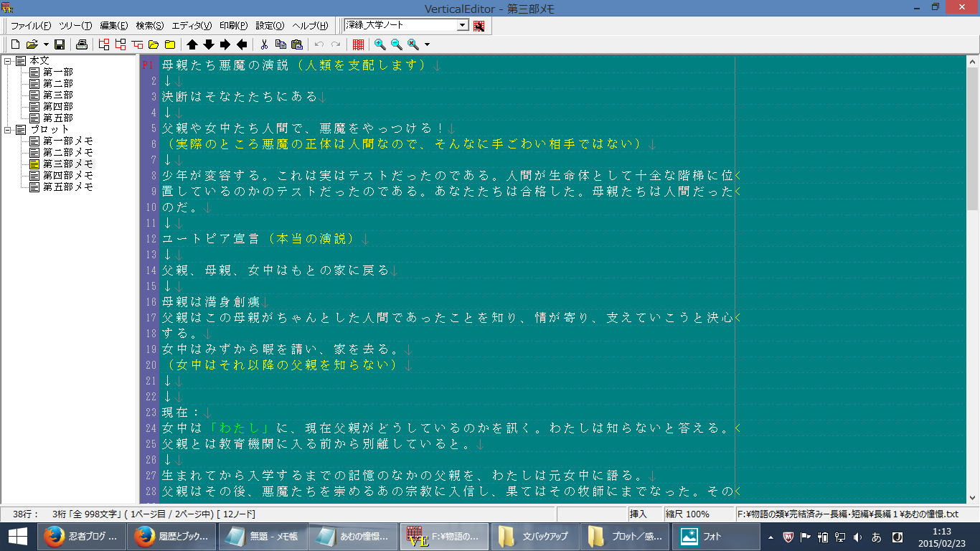Screen dimensions: 980x551
Task: Click the first red tree-node icon after the printer
Action: (104, 44)
